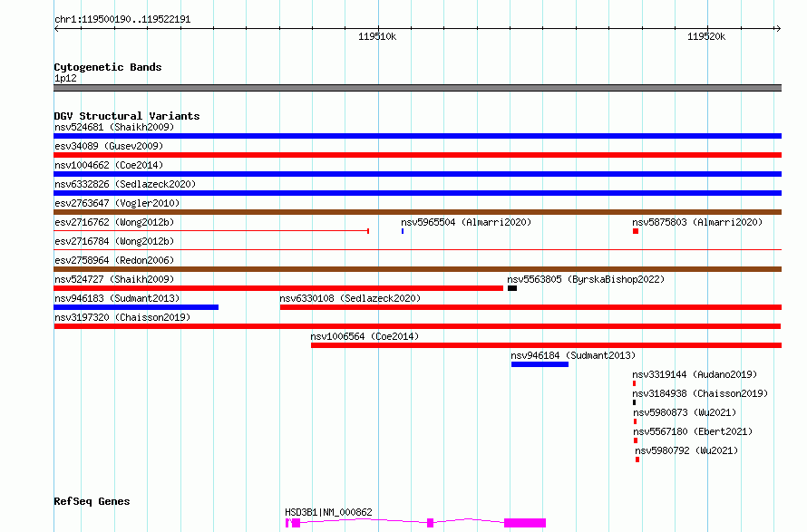Image resolution: width=807 pixels, height=532 pixels.
Task: Click the 1p12 band label
Action: 65,78
